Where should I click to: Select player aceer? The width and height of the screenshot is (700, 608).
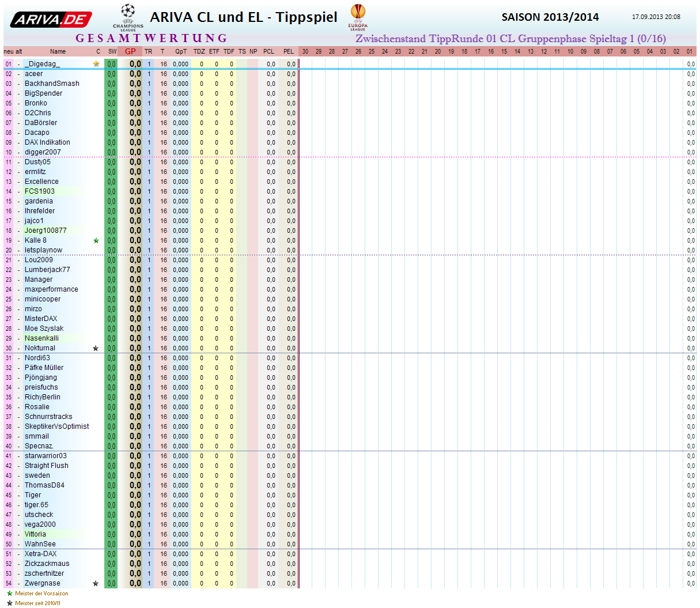33,74
